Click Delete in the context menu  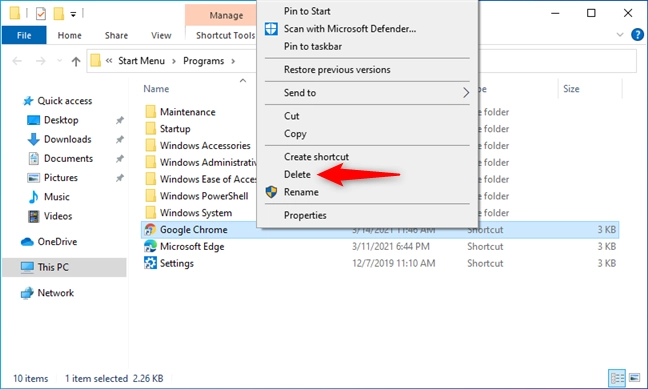297,174
